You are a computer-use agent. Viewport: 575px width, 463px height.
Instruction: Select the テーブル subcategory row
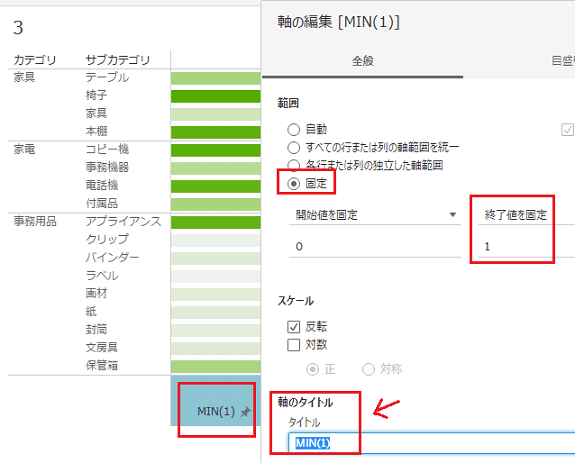[107, 77]
